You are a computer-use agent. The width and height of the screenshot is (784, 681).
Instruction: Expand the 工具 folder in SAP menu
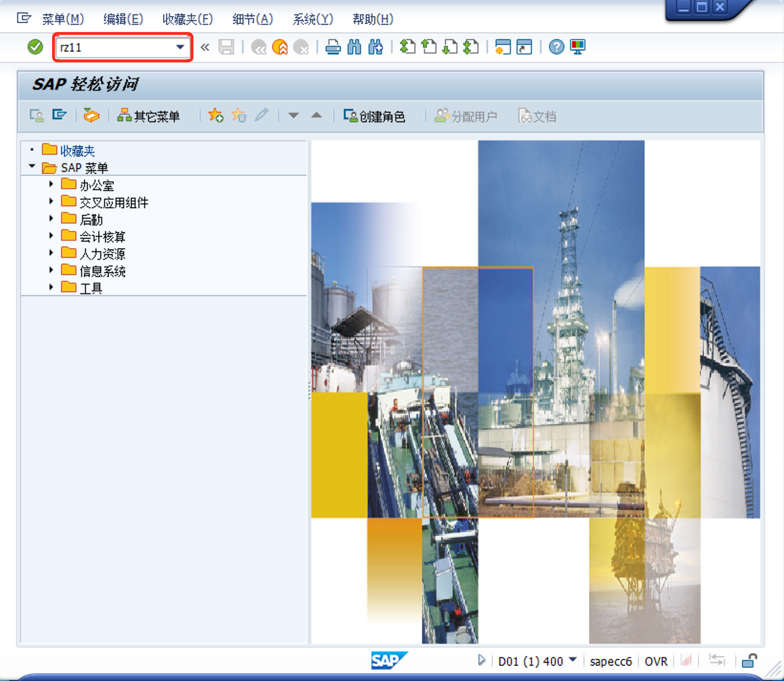[51, 287]
